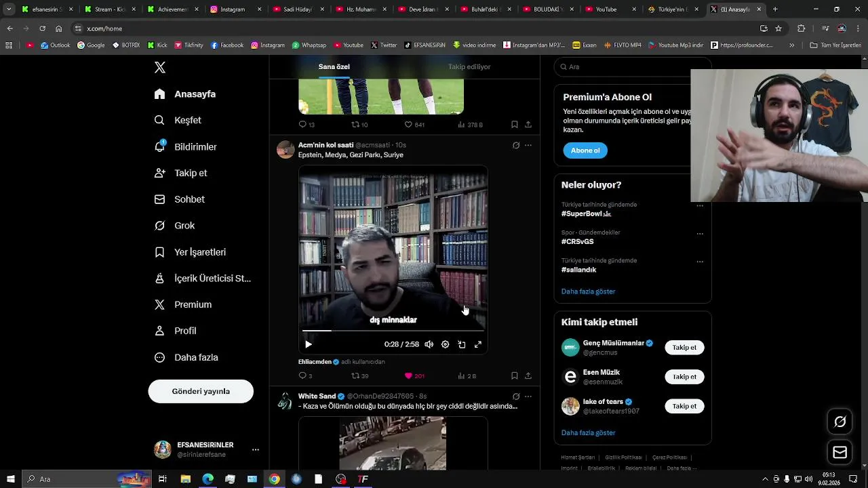Open Sohbet messages
The height and width of the screenshot is (488, 868).
pyautogui.click(x=180, y=199)
